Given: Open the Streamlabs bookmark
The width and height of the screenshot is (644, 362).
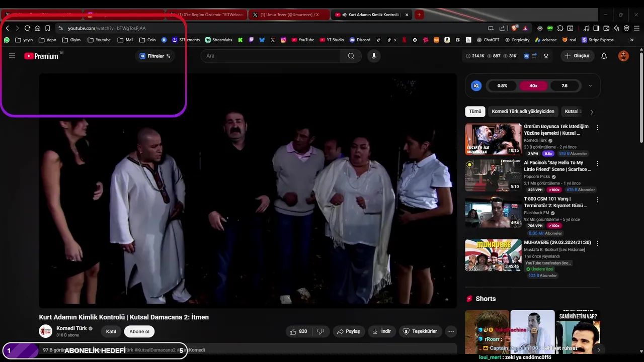Looking at the screenshot, I should [x=218, y=40].
